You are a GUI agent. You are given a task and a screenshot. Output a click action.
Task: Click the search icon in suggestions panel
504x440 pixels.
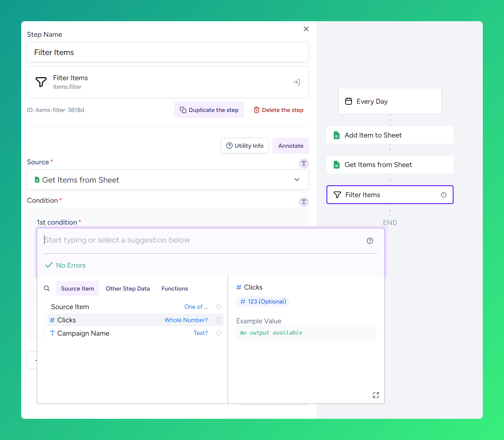pos(47,289)
